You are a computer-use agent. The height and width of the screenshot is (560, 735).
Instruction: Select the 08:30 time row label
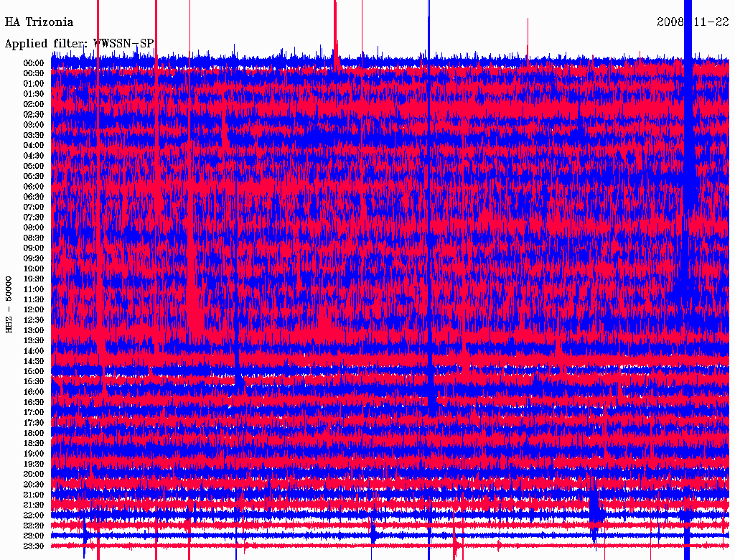34,238
